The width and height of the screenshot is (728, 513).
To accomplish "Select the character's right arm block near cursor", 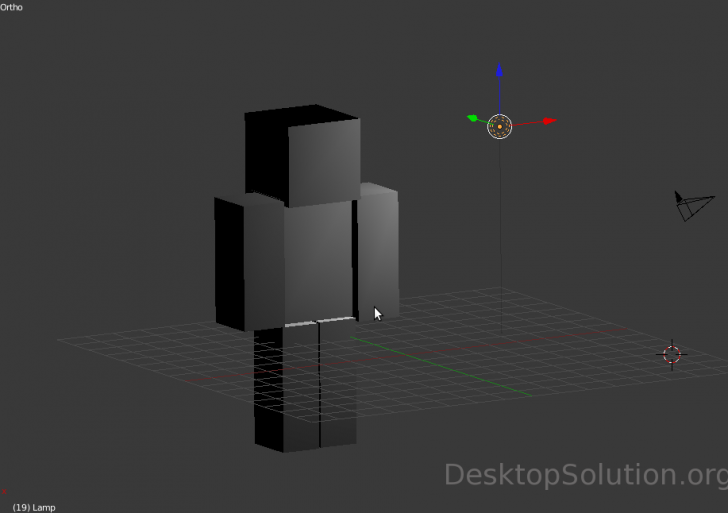I will click(378, 251).
